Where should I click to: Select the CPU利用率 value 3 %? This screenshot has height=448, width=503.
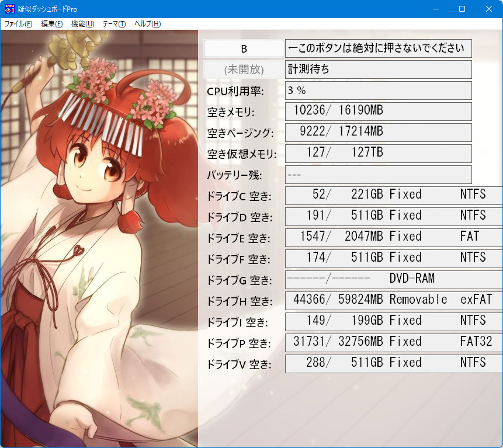coord(378,91)
